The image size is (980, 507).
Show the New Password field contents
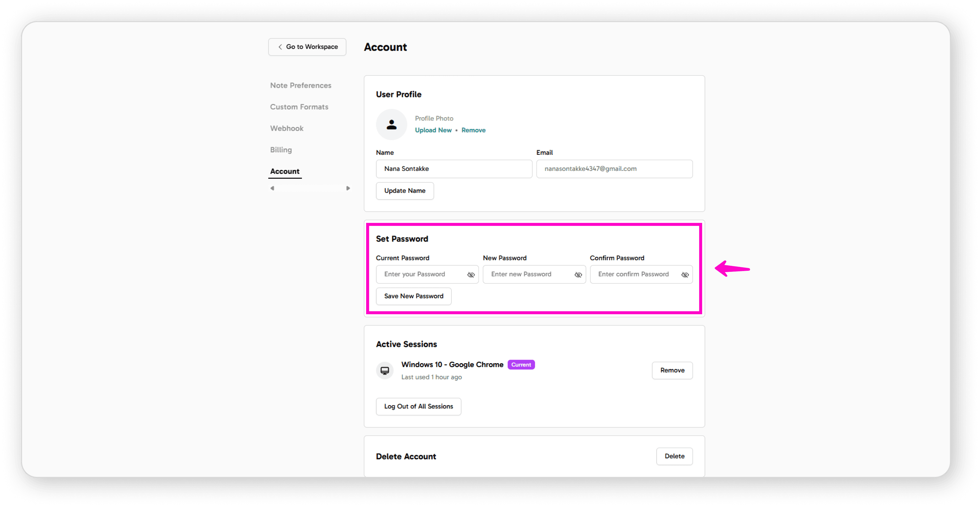(578, 274)
